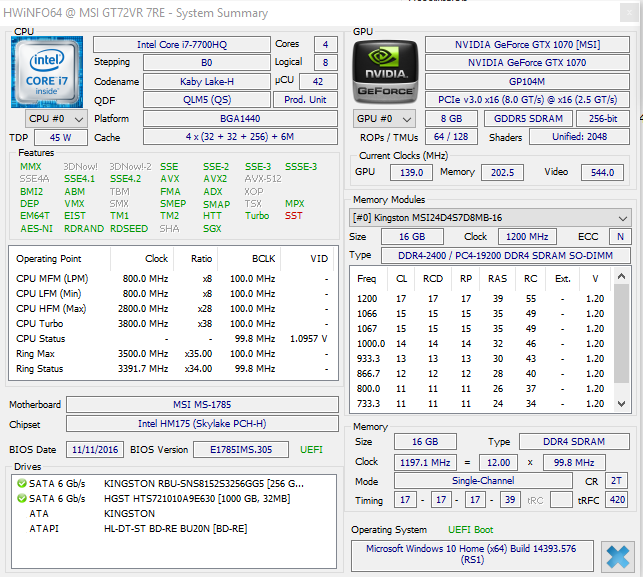Click the Unified: 2048 shaders field
Image resolution: width=643 pixels, height=577 pixels.
point(579,137)
